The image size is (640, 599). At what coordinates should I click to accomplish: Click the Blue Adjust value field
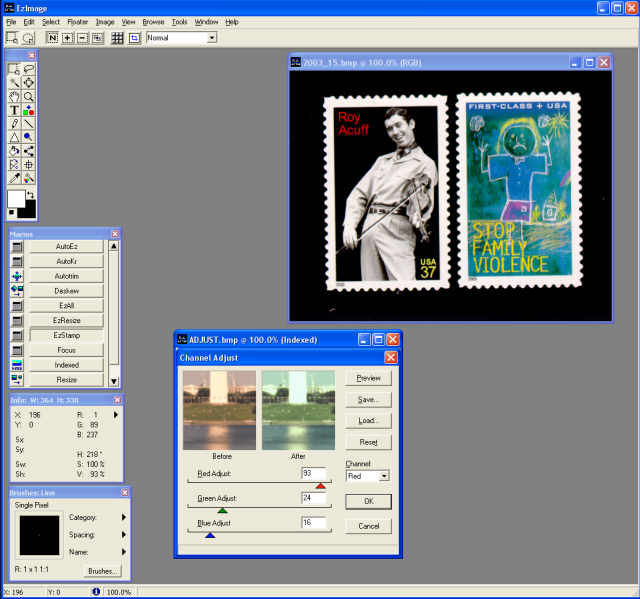click(313, 523)
